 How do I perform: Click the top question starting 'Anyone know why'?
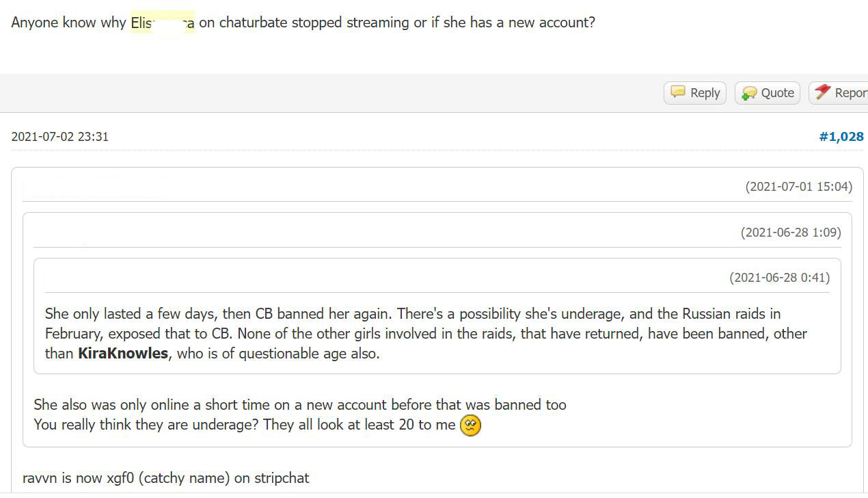(303, 23)
